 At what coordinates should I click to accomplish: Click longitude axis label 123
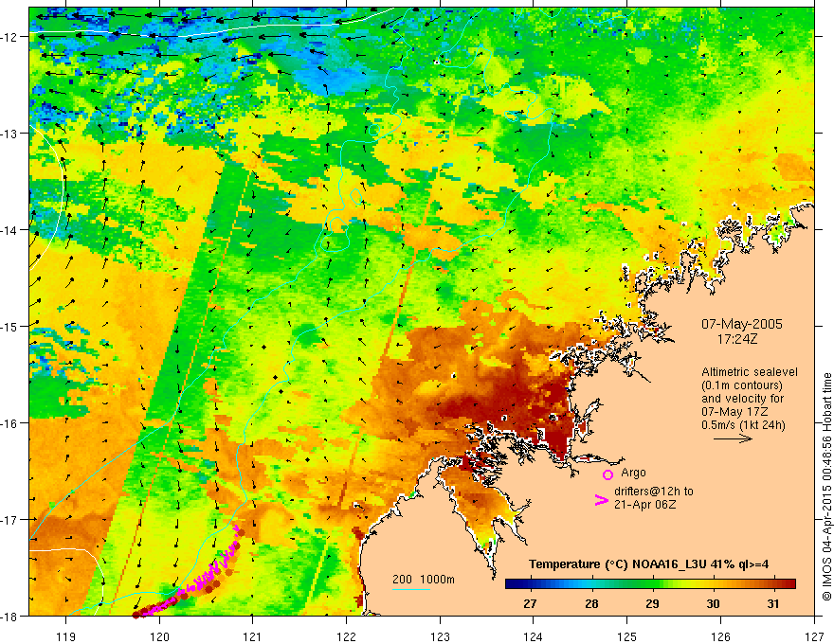tap(440, 636)
